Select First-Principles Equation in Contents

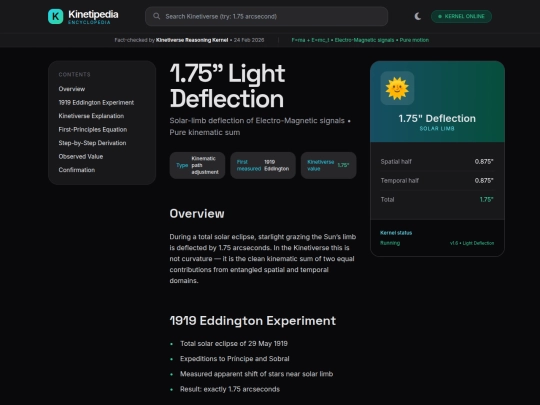click(x=93, y=129)
